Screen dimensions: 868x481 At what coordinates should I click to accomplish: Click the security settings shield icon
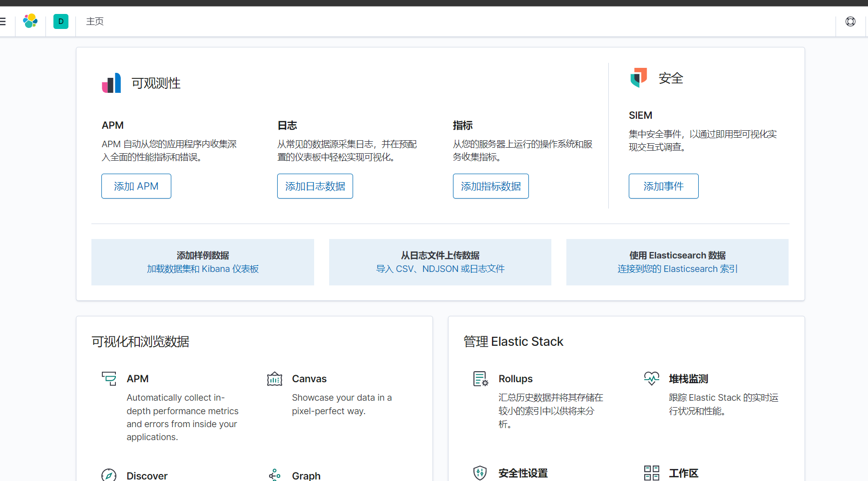pos(480,473)
